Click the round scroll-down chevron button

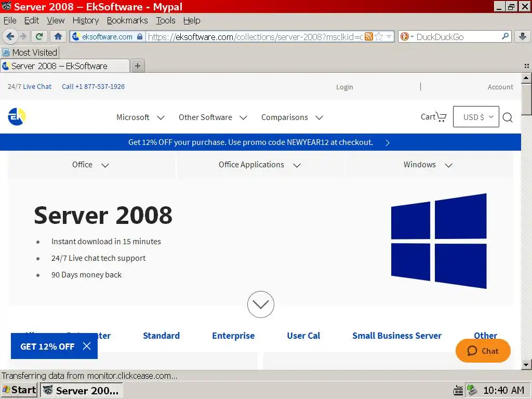click(x=261, y=304)
